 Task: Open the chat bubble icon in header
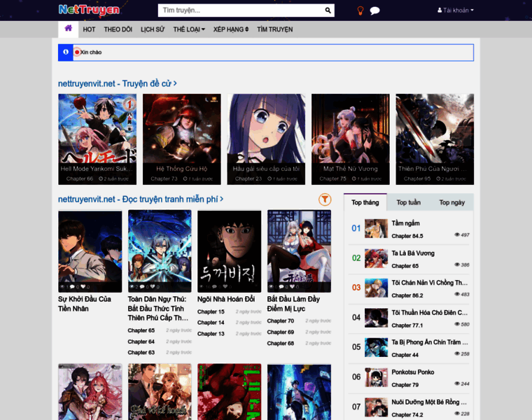(374, 10)
